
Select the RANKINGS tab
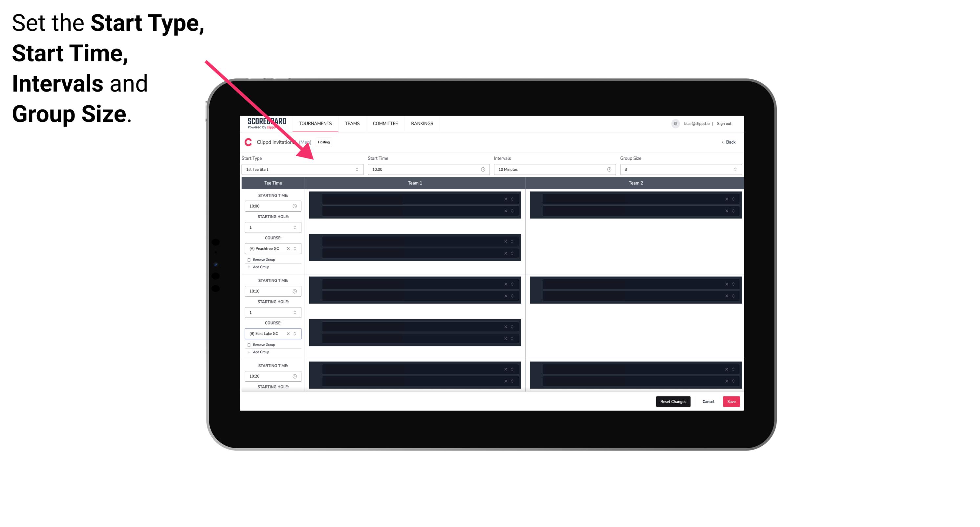422,123
